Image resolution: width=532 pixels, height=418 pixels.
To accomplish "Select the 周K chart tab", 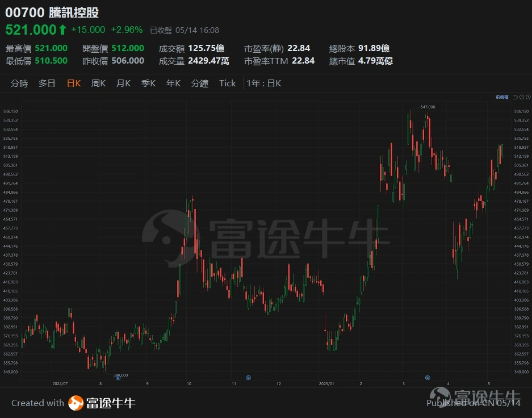I will 98,83.
